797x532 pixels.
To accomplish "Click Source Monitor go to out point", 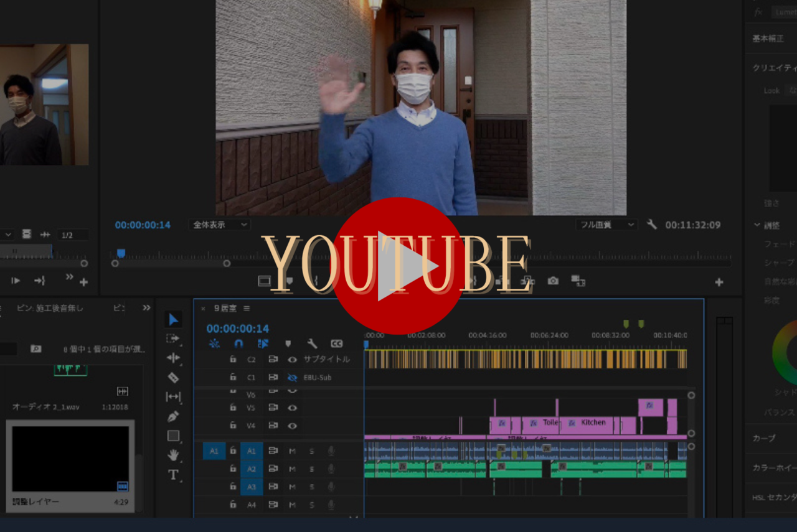I will 40,281.
